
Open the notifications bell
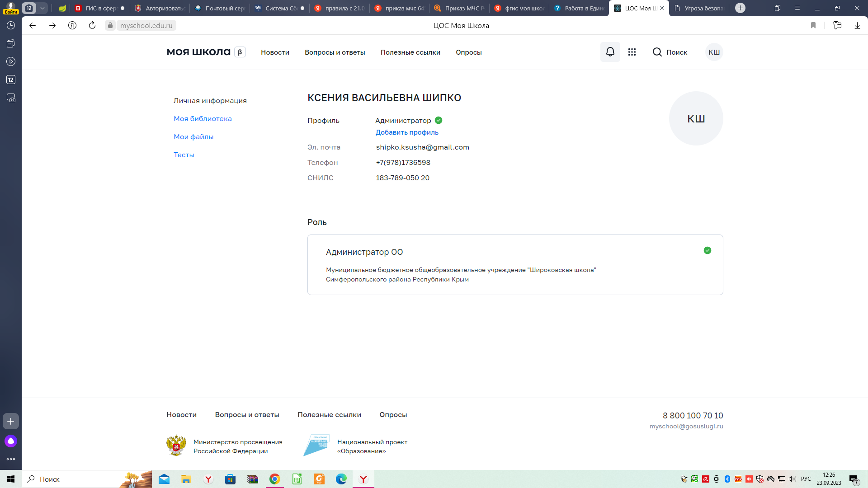pyautogui.click(x=610, y=52)
